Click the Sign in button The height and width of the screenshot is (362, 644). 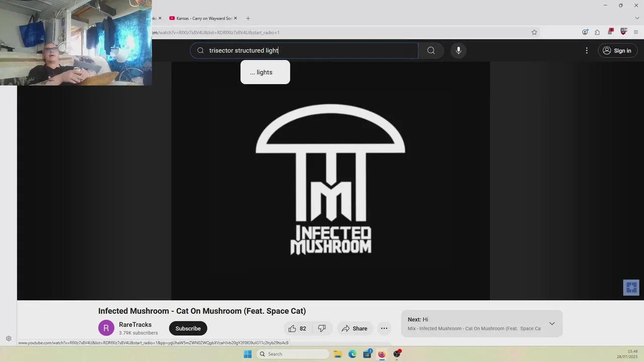click(x=617, y=50)
